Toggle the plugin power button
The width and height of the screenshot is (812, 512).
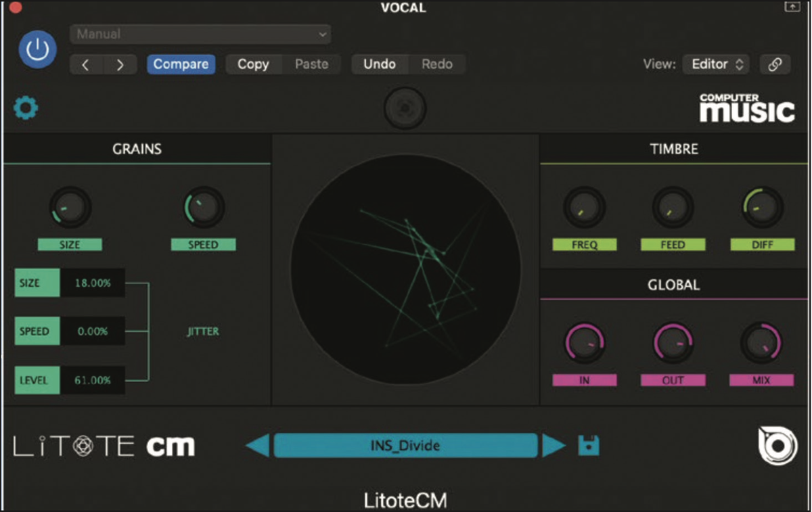click(x=37, y=49)
